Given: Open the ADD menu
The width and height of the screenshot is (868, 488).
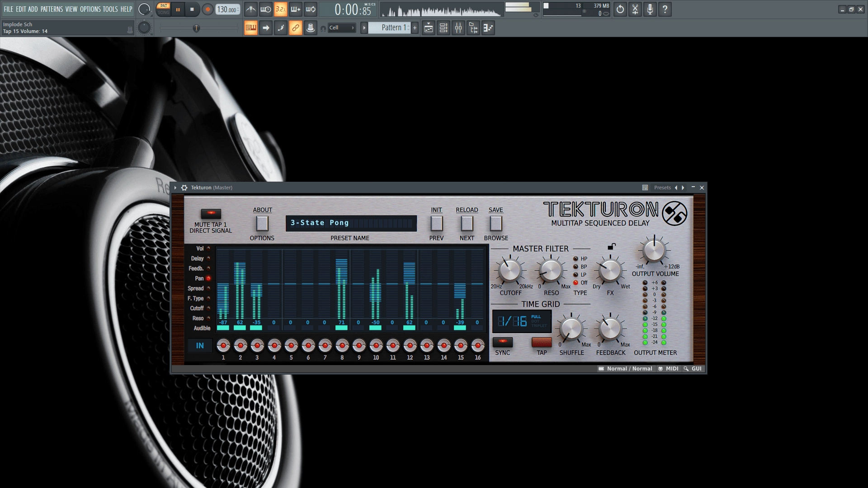Looking at the screenshot, I should (x=33, y=9).
